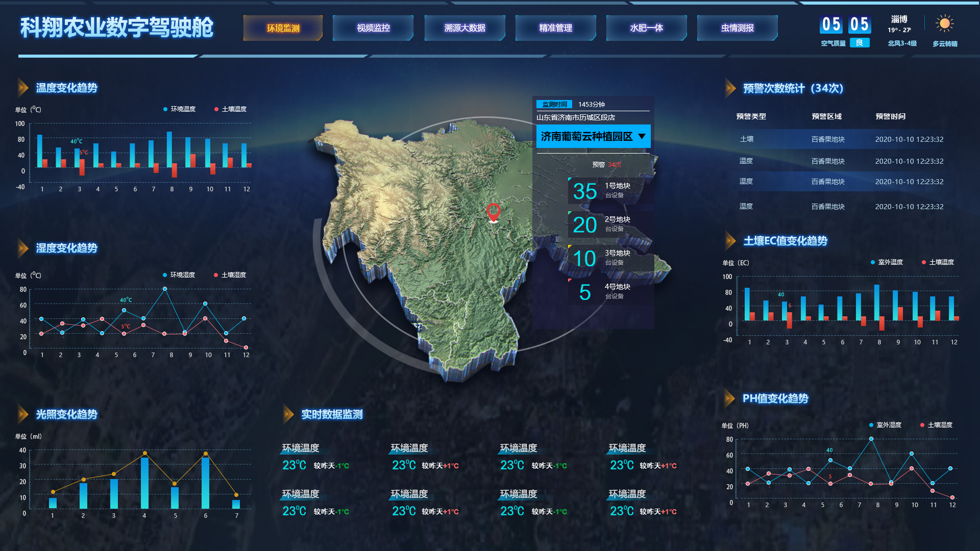Viewport: 980px width, 551px height.
Task: Click arrow icon beside 实时数据监测 title
Action: (288, 414)
